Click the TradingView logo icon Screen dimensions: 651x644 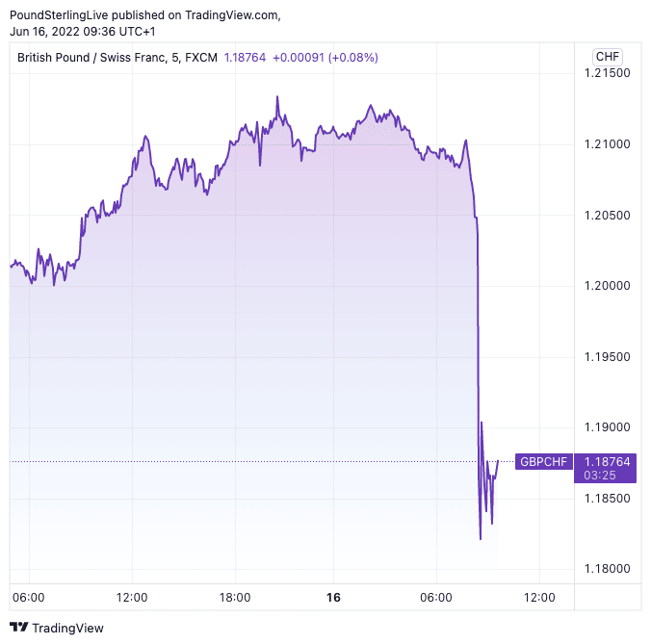click(17, 628)
